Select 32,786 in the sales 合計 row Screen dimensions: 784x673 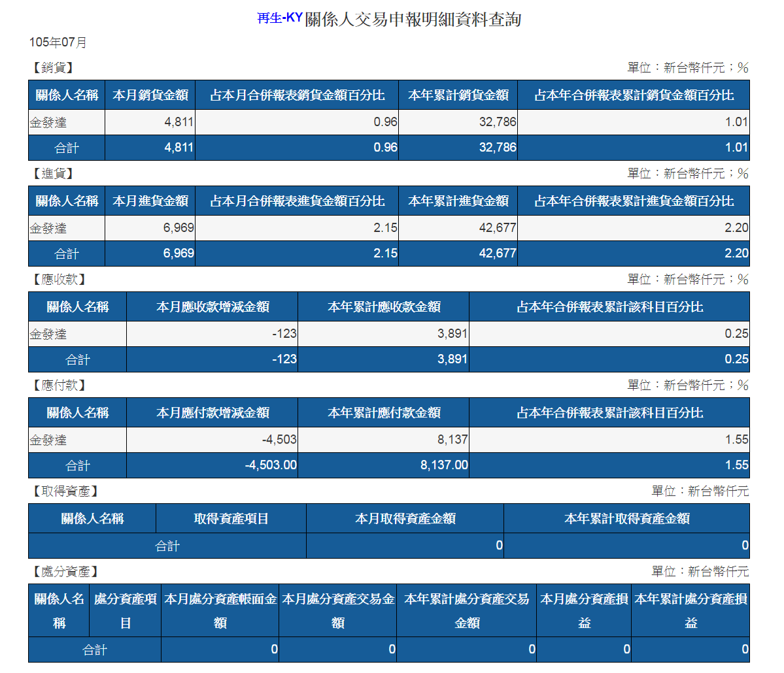(x=498, y=148)
